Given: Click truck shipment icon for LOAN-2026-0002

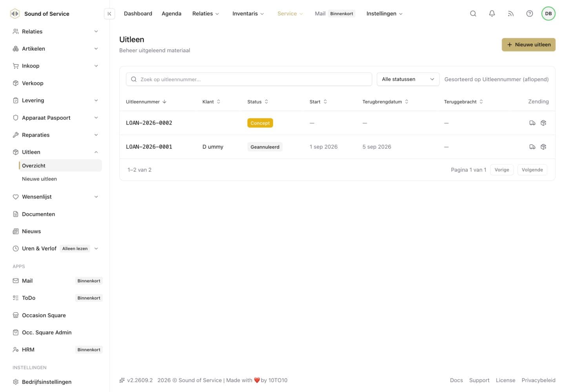Looking at the screenshot, I should (532, 123).
